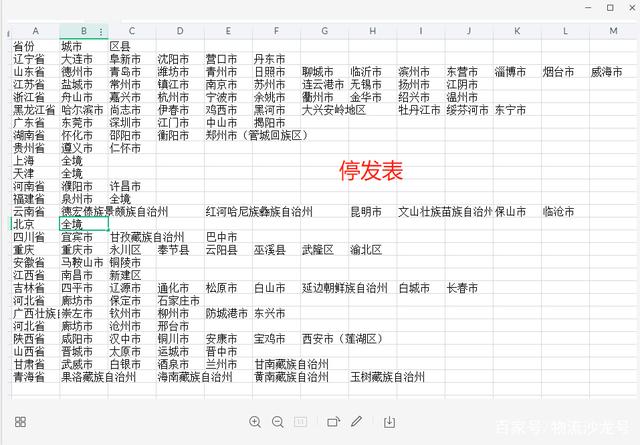This screenshot has height=445, width=640.
Task: Select the 石家庄市 cell
Action: coord(178,300)
